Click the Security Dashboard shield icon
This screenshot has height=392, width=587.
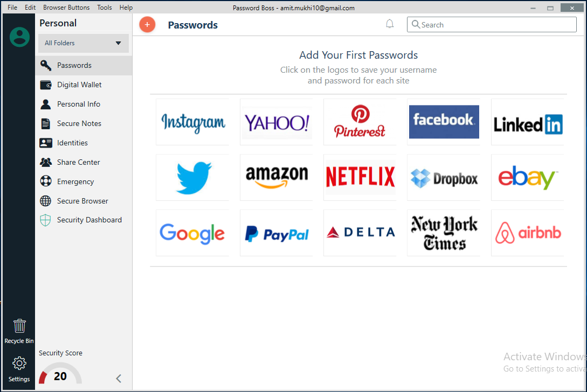click(x=45, y=220)
